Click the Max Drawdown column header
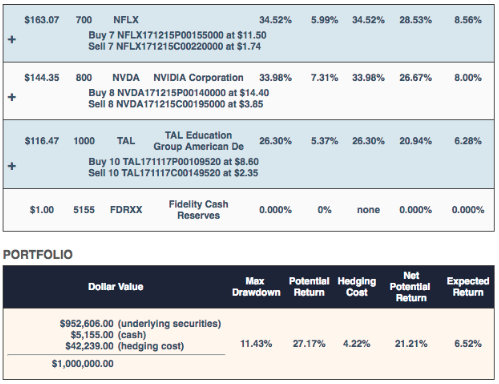The image size is (499, 384). click(256, 287)
